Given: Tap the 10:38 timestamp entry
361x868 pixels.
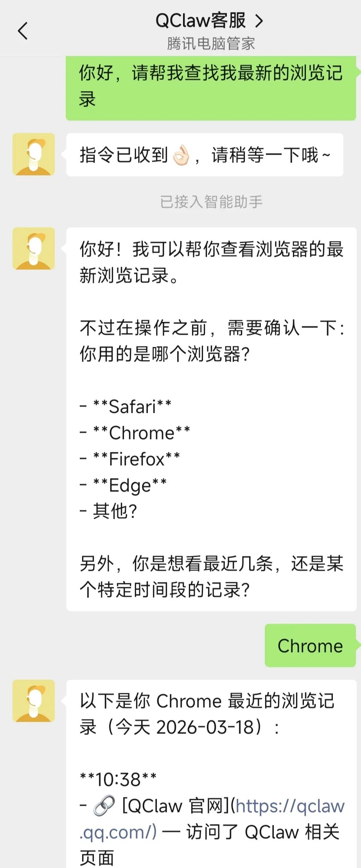Looking at the screenshot, I should (x=118, y=780).
